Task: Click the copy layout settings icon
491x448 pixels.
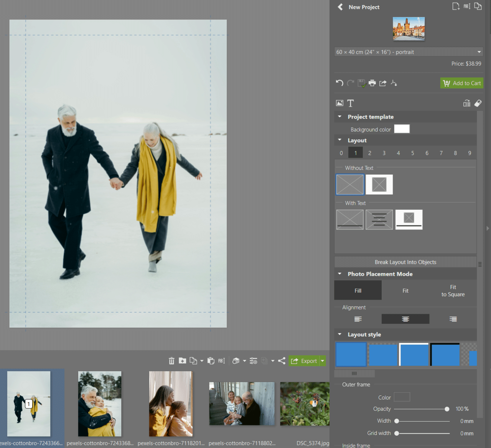Action: [467, 103]
